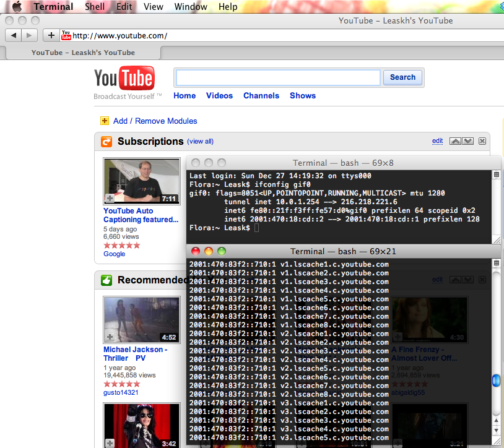This screenshot has height=448, width=504.
Task: Click scroll down arrow in 69×21 Terminal
Action: click(x=497, y=430)
